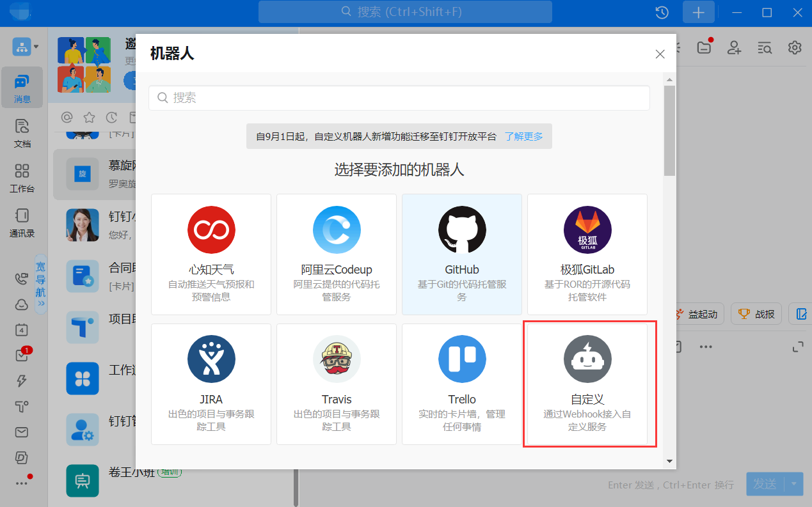Select the 阿里云Codeup robot
Viewport: 812px width, 507px height.
pyautogui.click(x=337, y=254)
